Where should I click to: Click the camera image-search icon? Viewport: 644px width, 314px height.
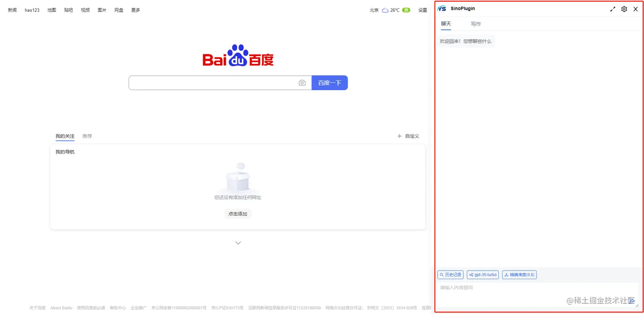302,83
